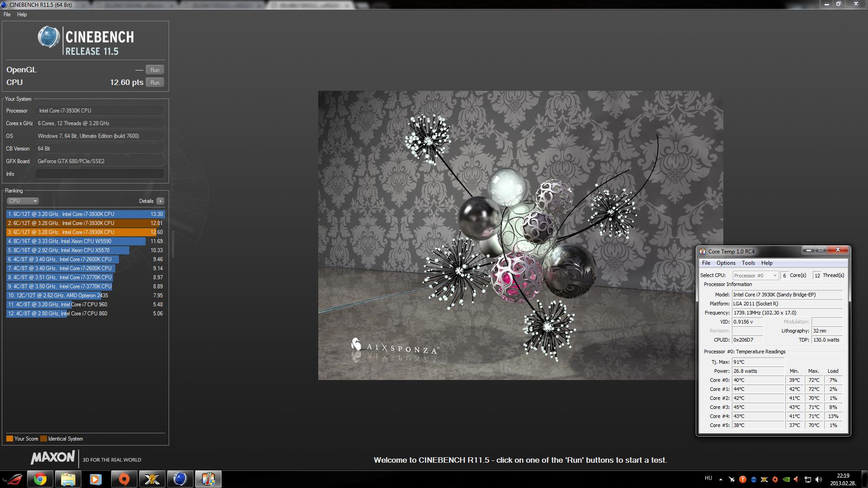
Task: Open the Select CPU Processor #0 dropdown
Action: (x=755, y=276)
